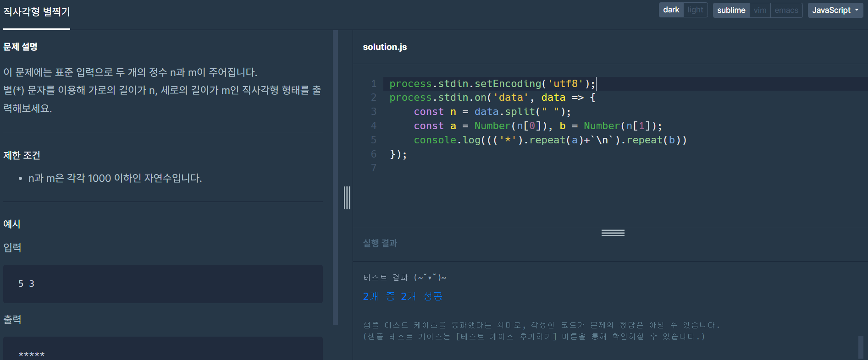Click line 5 console.log code
Image resolution: width=868 pixels, height=360 pixels.
pos(550,140)
